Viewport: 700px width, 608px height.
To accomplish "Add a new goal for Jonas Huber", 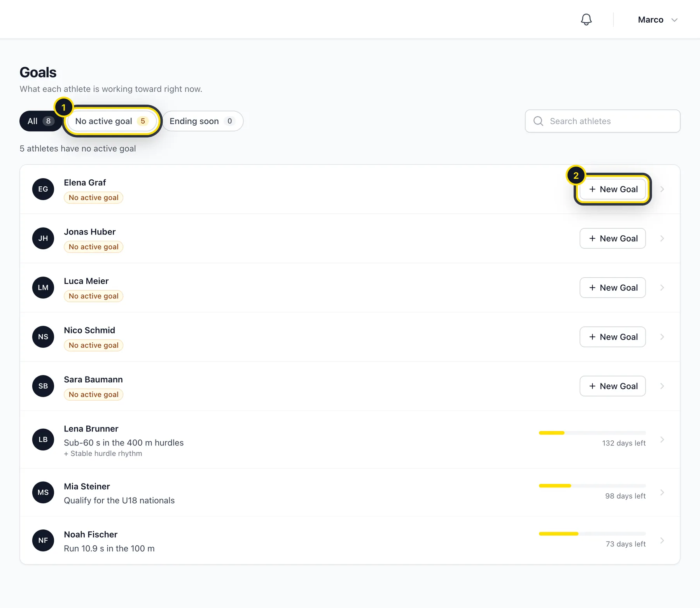I will [x=612, y=238].
